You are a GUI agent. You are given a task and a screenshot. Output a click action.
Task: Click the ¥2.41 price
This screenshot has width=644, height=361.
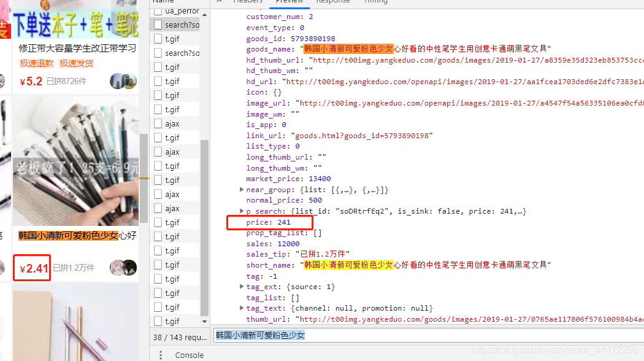pyautogui.click(x=34, y=268)
